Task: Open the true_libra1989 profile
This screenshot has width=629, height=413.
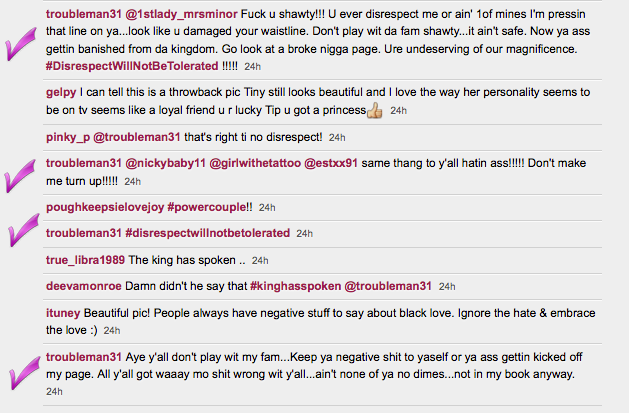Action: tap(85, 259)
